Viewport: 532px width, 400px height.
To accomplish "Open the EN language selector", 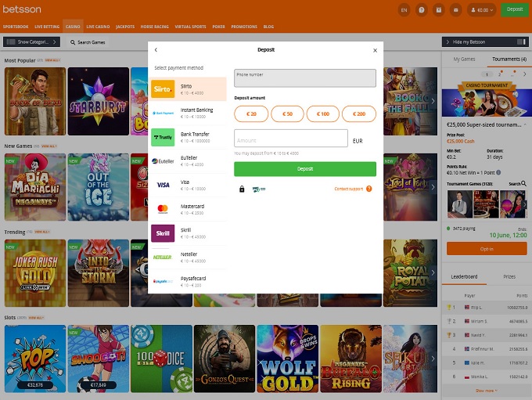I will (404, 10).
